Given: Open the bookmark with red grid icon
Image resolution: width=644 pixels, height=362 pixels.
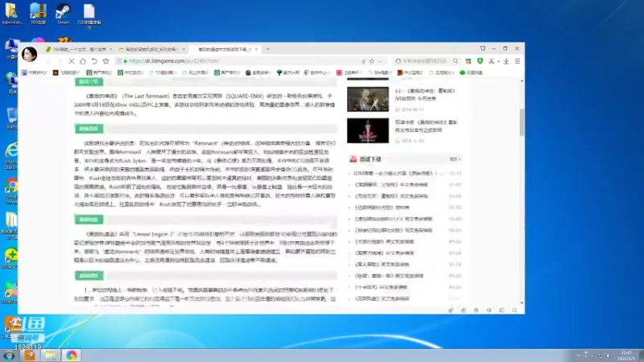Looking at the screenshot, I should pos(349,72).
